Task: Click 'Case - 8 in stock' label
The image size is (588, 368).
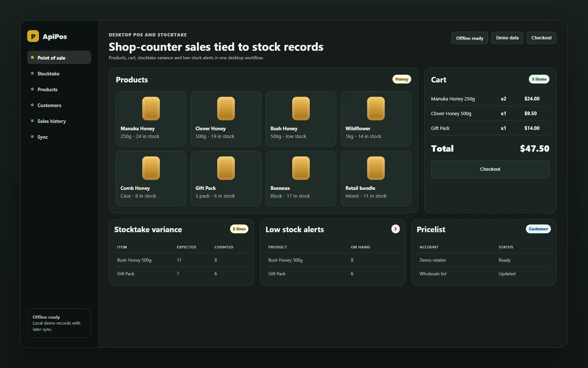Action: tap(138, 196)
